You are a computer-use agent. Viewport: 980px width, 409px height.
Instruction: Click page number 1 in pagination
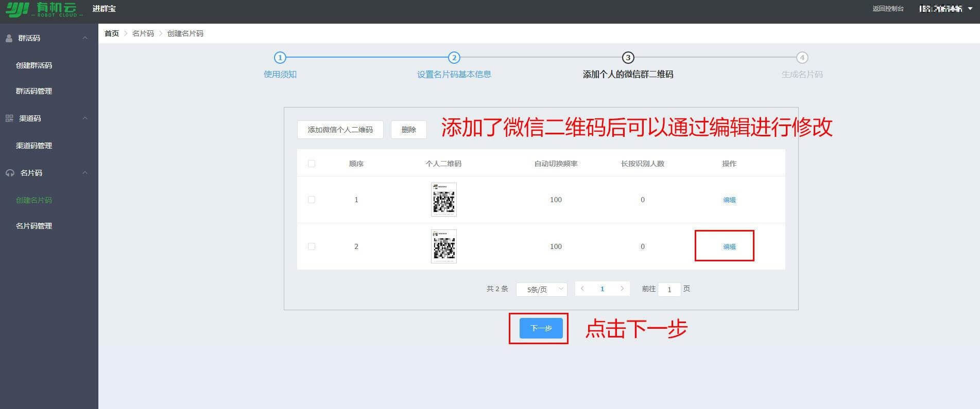602,289
